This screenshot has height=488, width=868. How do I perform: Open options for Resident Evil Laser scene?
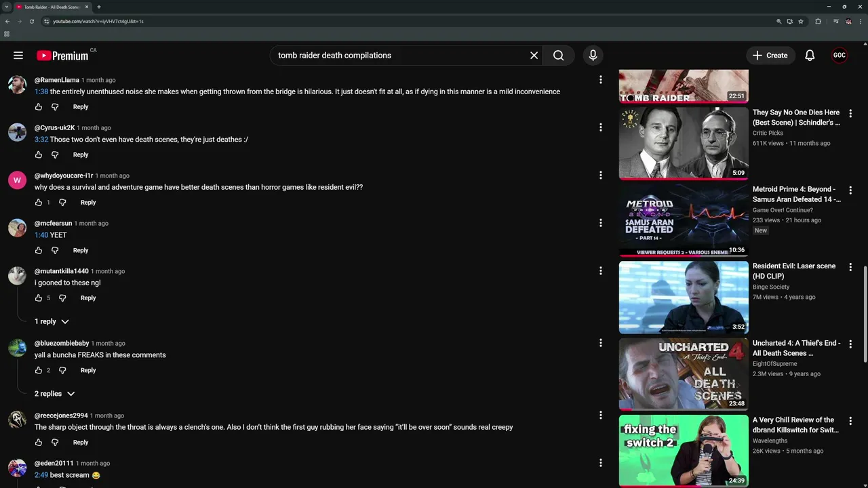click(x=850, y=267)
